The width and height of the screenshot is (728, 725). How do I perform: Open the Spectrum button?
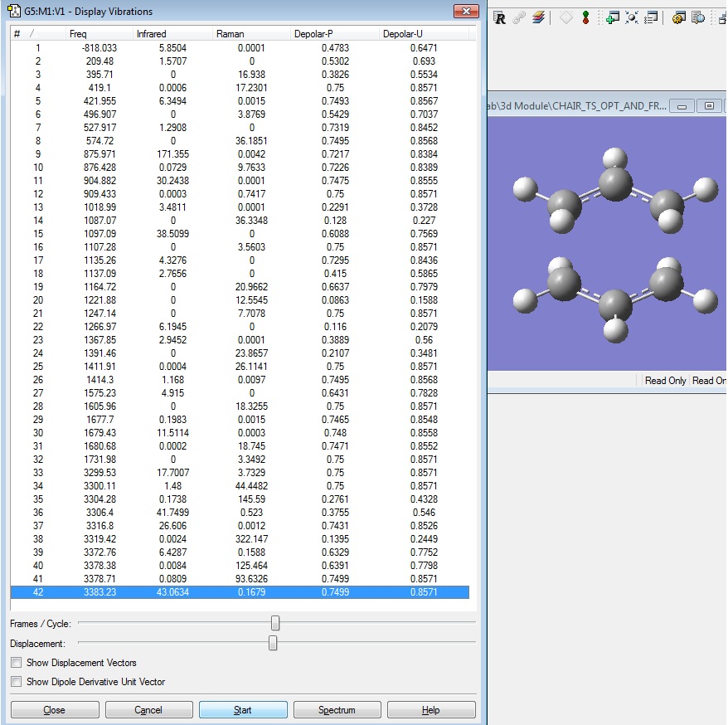click(x=337, y=710)
